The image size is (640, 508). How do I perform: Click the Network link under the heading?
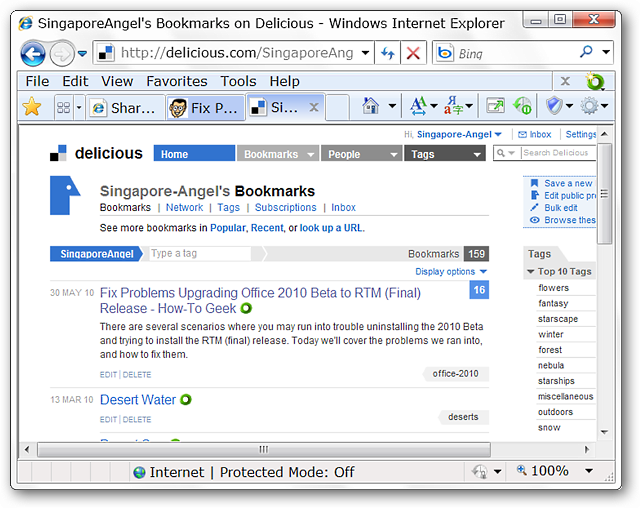coord(184,207)
